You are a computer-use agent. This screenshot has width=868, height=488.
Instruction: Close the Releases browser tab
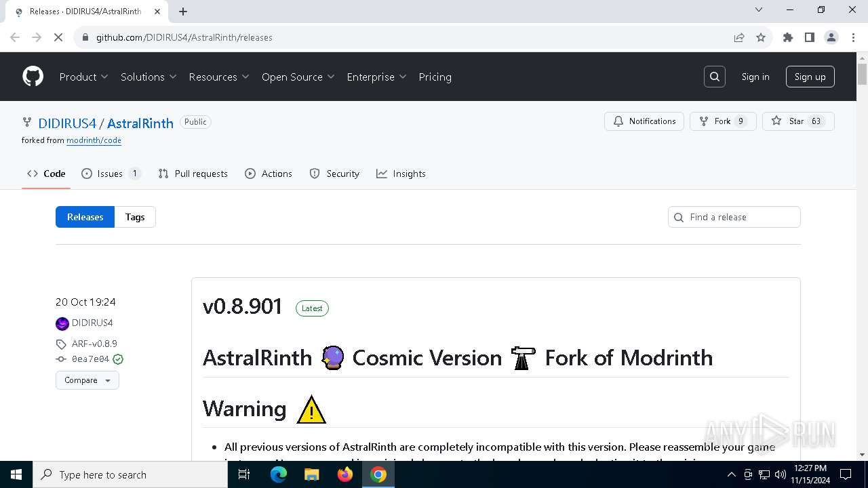pos(157,12)
